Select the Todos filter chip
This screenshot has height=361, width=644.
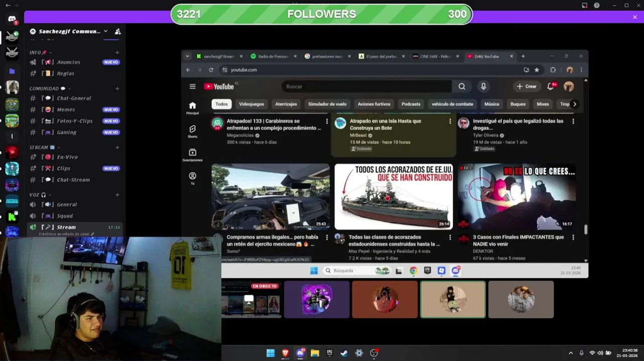(221, 104)
